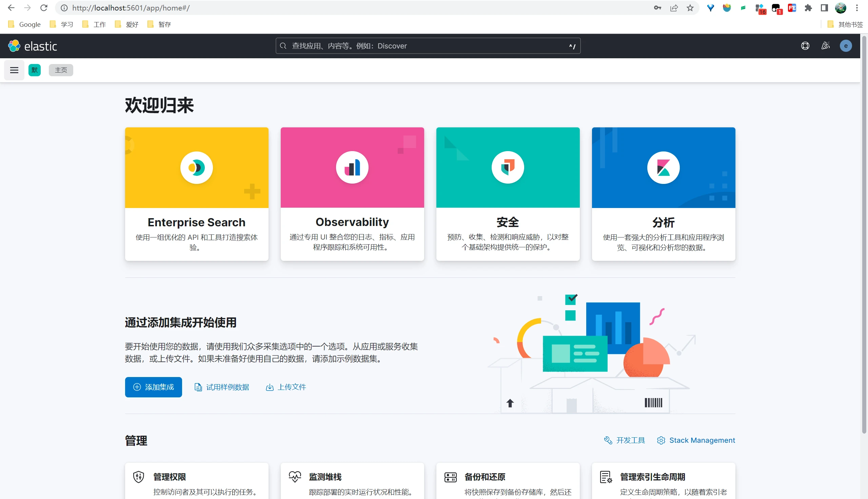Reload the page in the browser
The image size is (868, 499).
pos(43,7)
